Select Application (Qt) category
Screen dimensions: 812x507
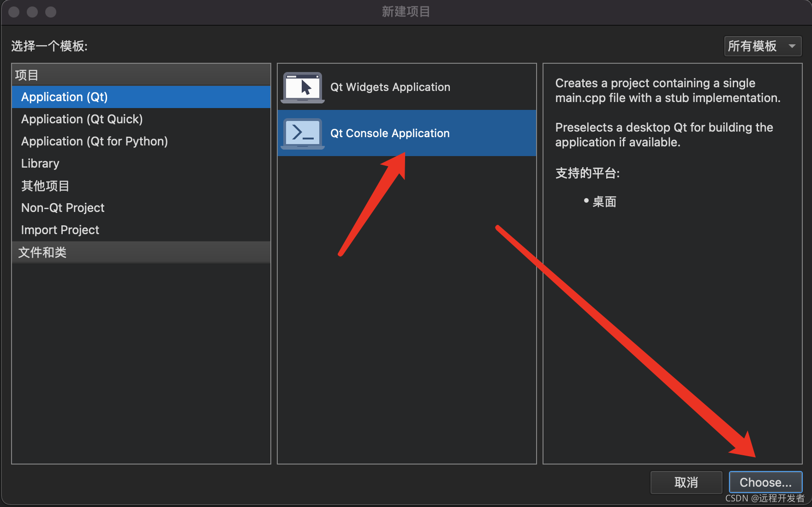point(141,97)
